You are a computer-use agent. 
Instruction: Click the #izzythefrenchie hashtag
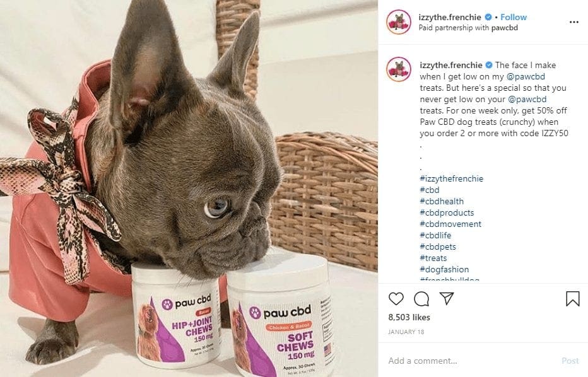(452, 179)
